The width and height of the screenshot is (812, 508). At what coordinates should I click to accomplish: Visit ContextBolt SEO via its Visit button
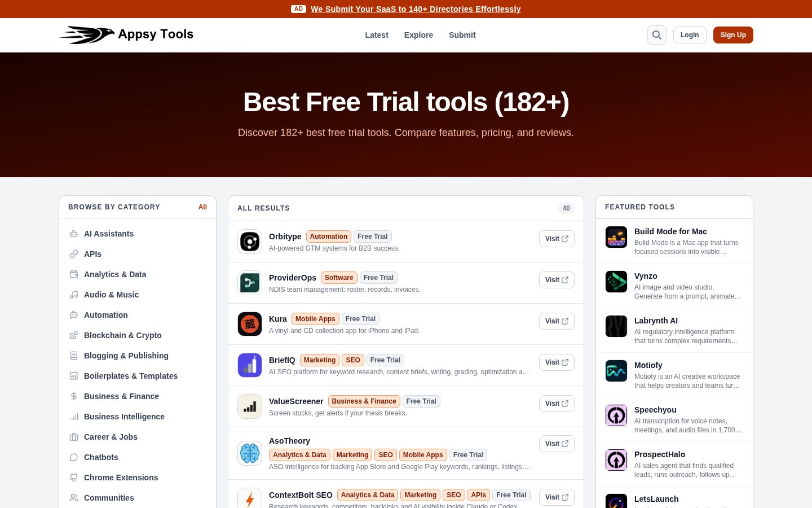point(557,497)
